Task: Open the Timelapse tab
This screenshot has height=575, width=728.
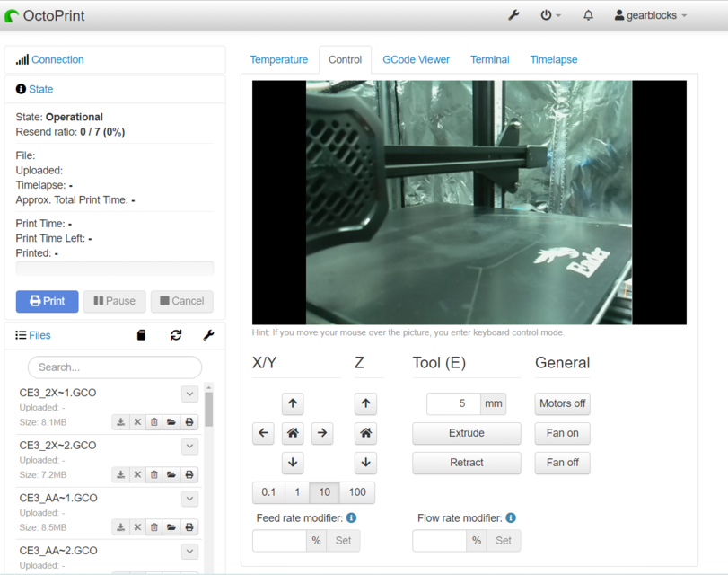Action: (x=553, y=58)
